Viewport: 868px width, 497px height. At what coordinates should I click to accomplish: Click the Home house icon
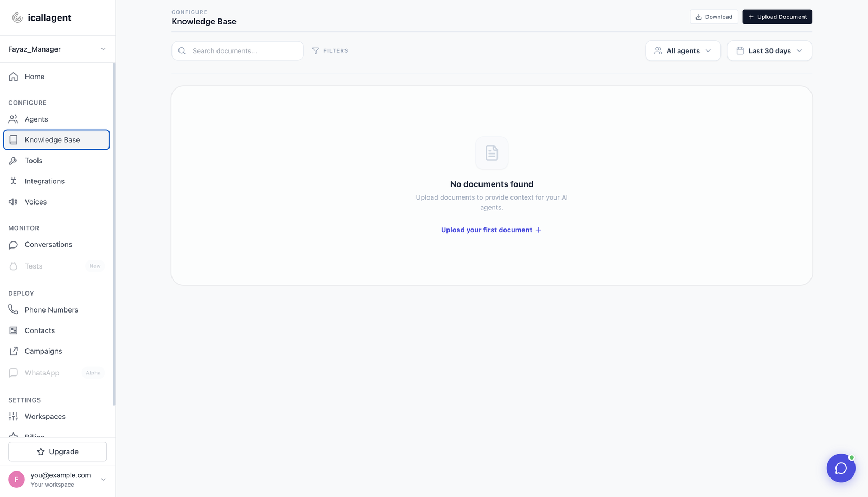click(14, 77)
